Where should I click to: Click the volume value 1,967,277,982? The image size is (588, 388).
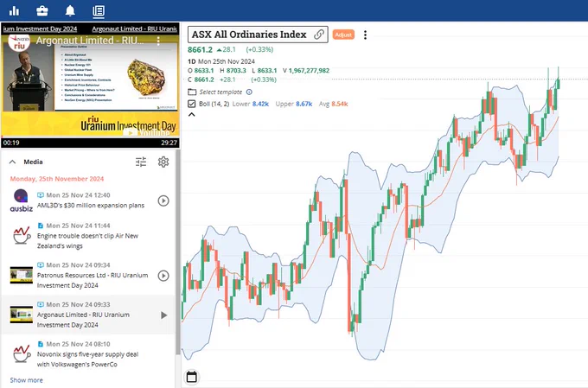coord(309,71)
